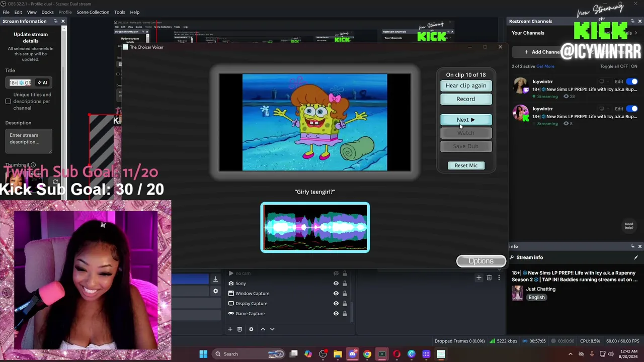Hide the Game Capture source

[x=336, y=313]
